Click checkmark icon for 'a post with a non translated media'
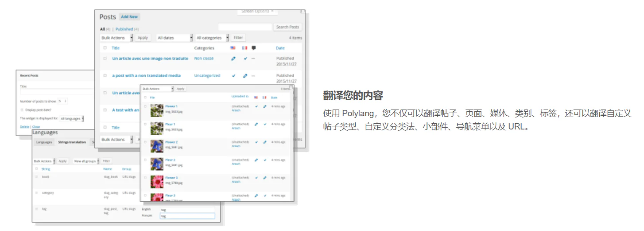Viewport: 644px width, 231px height. (233, 76)
